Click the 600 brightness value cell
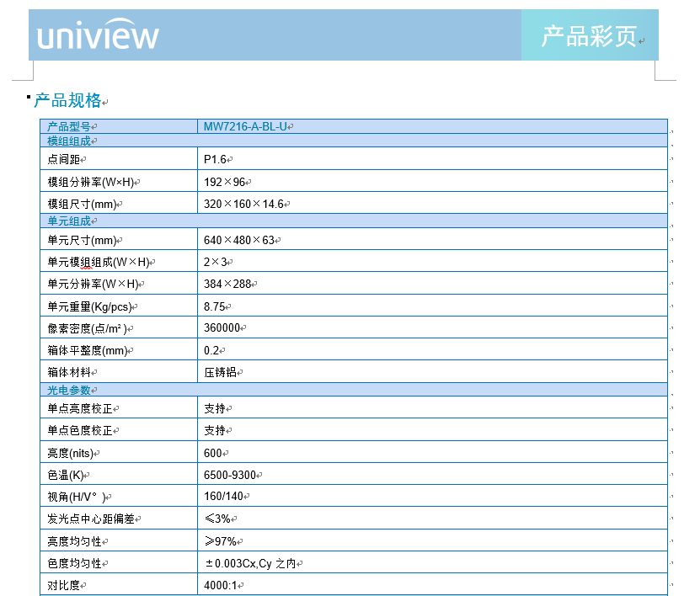Screen dimensions: 700x596 213,453
